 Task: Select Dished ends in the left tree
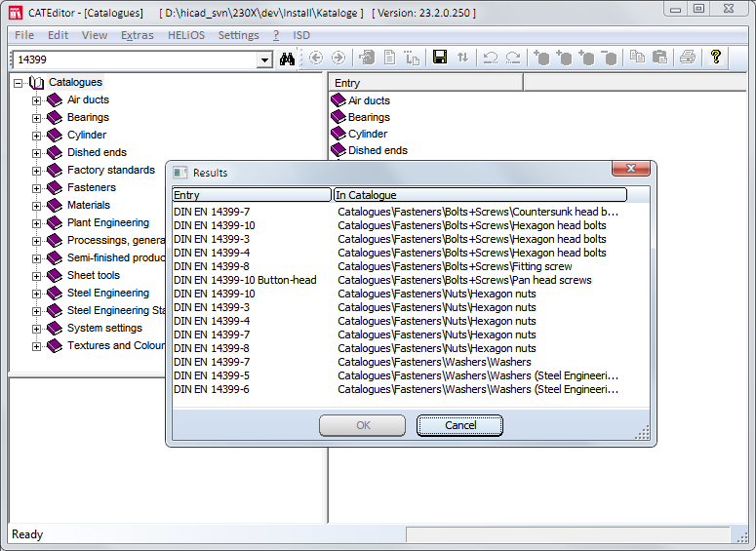pyautogui.click(x=97, y=152)
